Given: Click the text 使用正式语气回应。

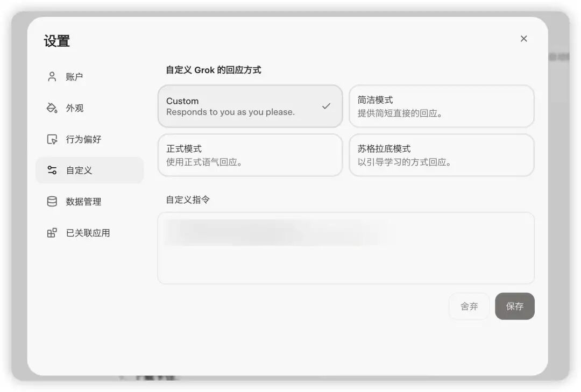Looking at the screenshot, I should pos(204,162).
